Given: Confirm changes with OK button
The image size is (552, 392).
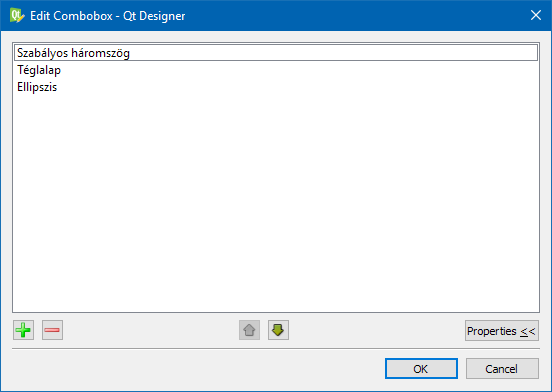Looking at the screenshot, I should (x=421, y=369).
